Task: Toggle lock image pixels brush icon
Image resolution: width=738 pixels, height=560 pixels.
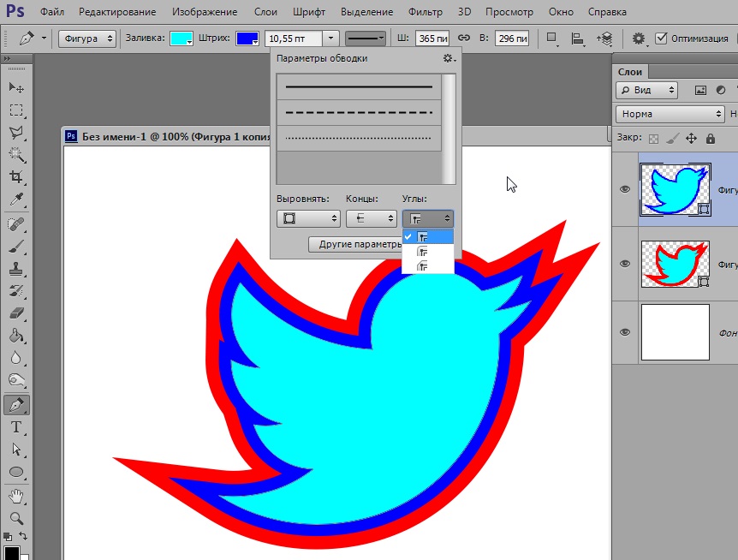Action: [x=673, y=139]
